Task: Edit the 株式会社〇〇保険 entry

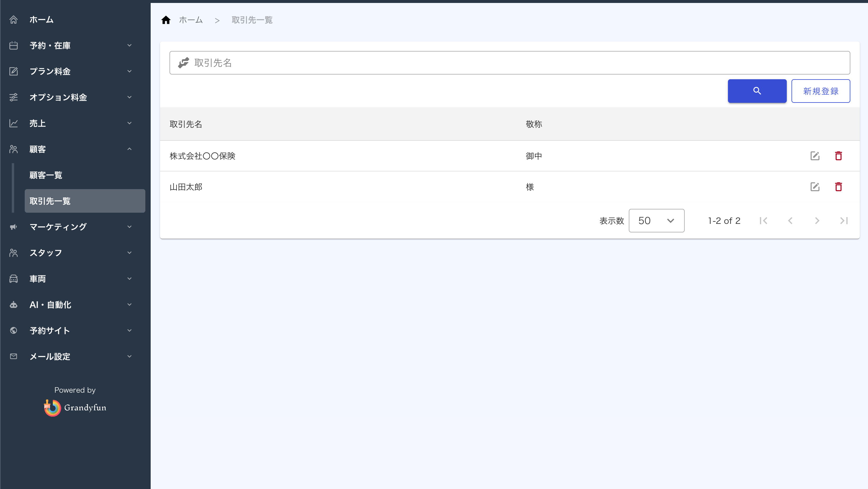Action: coord(815,156)
